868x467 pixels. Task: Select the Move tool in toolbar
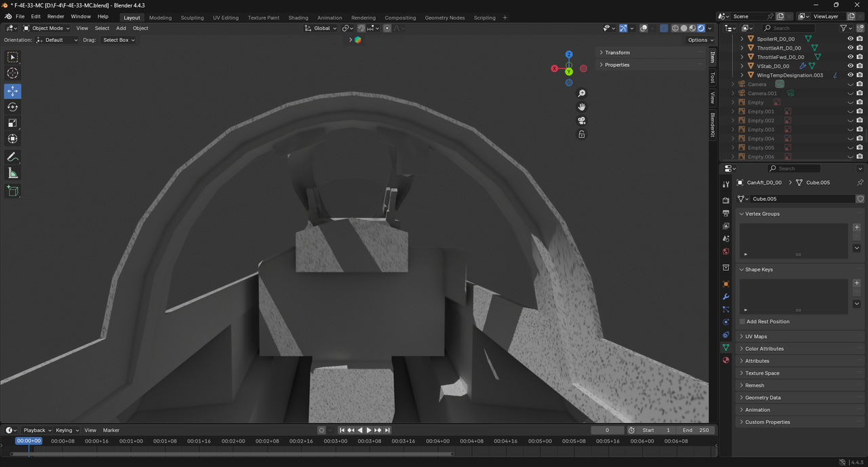pyautogui.click(x=12, y=91)
